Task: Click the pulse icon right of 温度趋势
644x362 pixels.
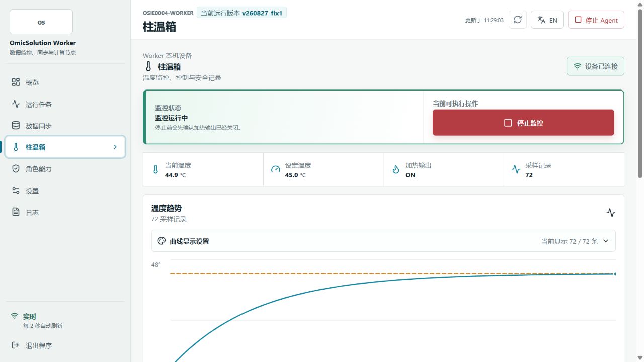Action: coord(611,213)
